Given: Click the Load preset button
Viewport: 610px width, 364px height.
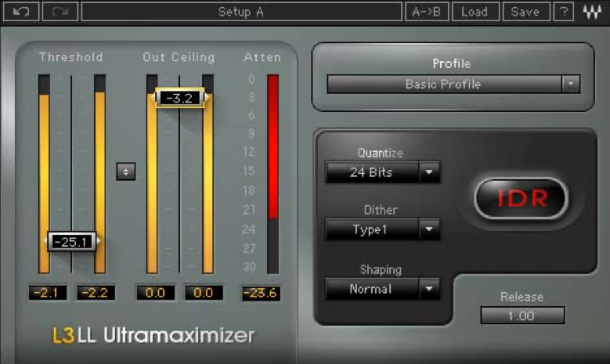Looking at the screenshot, I should point(475,12).
